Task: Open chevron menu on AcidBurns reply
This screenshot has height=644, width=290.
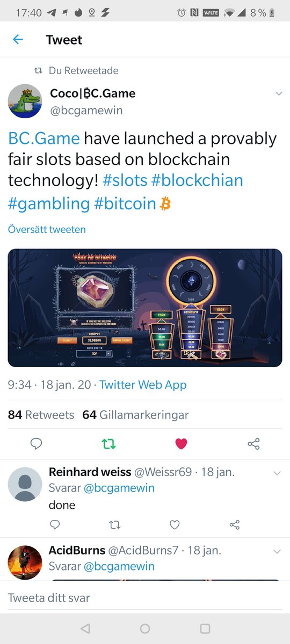Action: [277, 551]
